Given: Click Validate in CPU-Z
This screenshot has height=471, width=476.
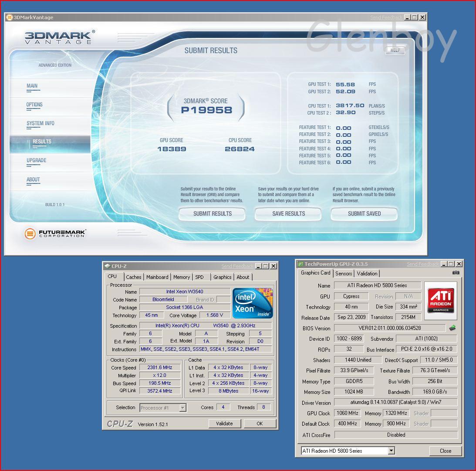Looking at the screenshot, I should 224,424.
